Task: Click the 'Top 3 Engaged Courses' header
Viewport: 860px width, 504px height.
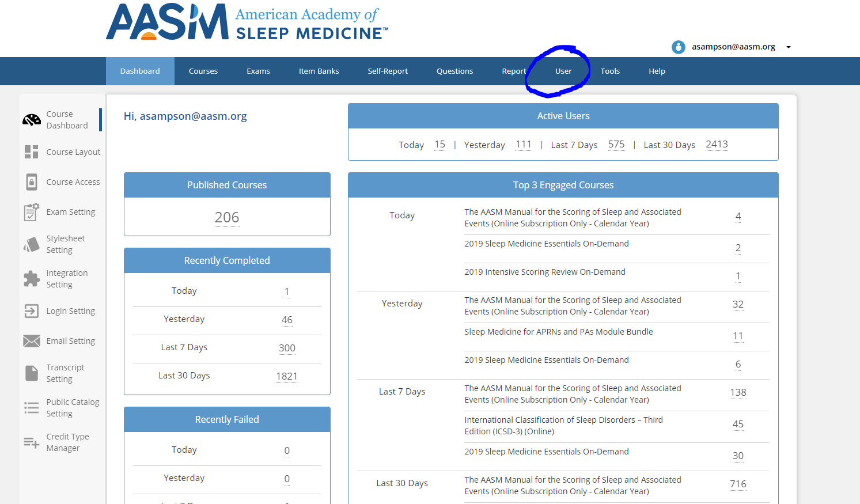Action: [563, 185]
